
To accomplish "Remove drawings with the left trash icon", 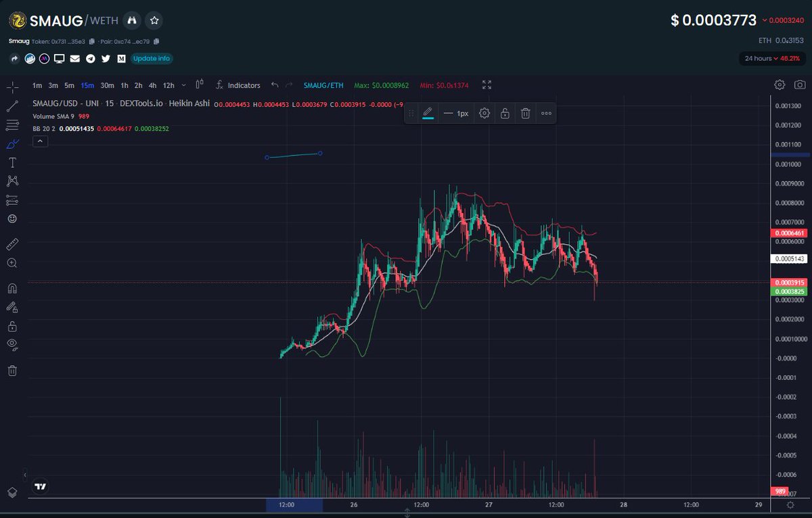I will (12, 370).
